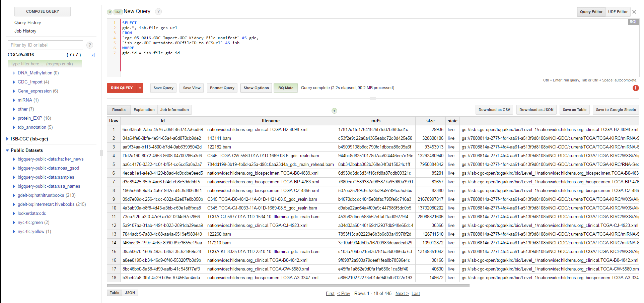Viewport: 644px width, 303px height.
Task: Open Query History
Action: coord(27,22)
